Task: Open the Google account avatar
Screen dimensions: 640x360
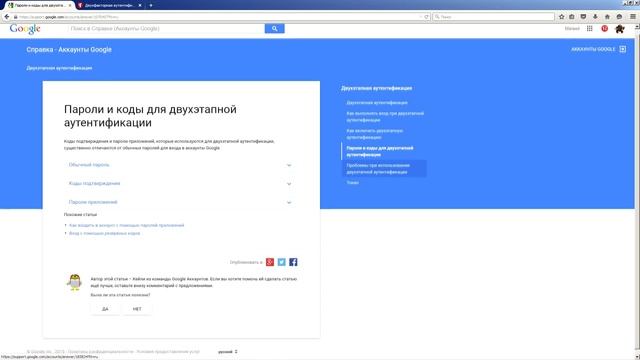Action: (620, 29)
